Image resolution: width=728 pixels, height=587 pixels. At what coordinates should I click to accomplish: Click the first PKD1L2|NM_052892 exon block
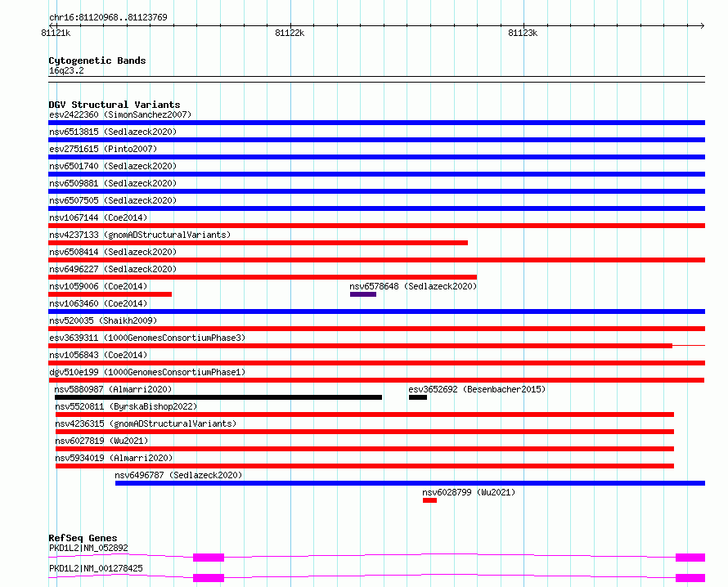(209, 558)
